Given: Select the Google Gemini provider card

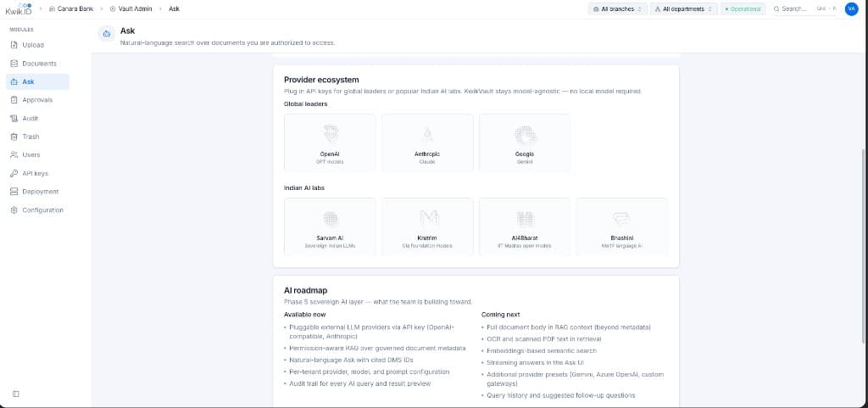Looking at the screenshot, I should pos(524,143).
